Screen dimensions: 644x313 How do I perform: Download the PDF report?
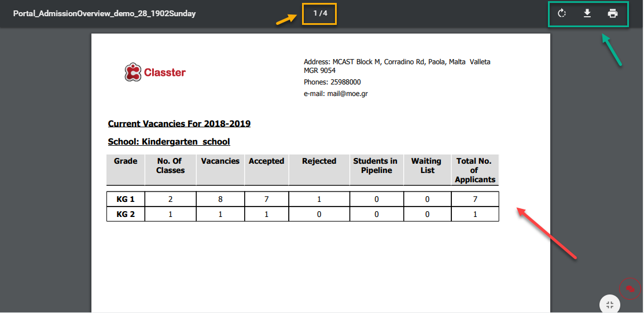pyautogui.click(x=587, y=13)
